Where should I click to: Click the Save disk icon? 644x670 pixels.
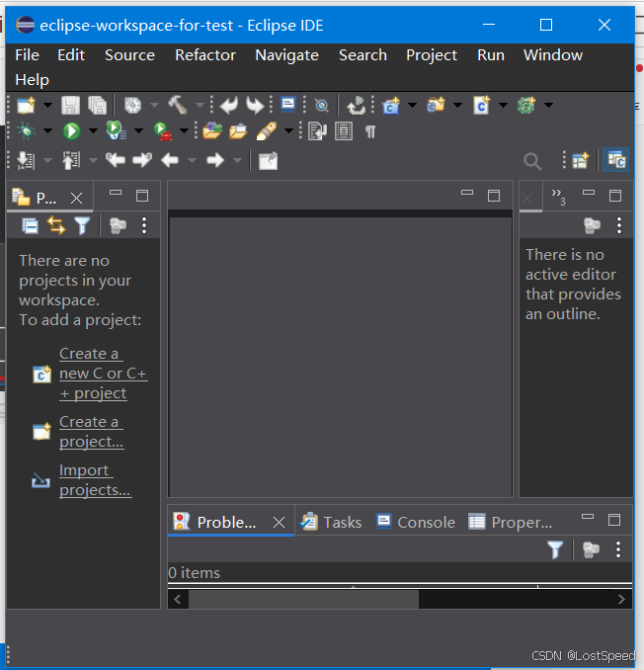(x=70, y=105)
